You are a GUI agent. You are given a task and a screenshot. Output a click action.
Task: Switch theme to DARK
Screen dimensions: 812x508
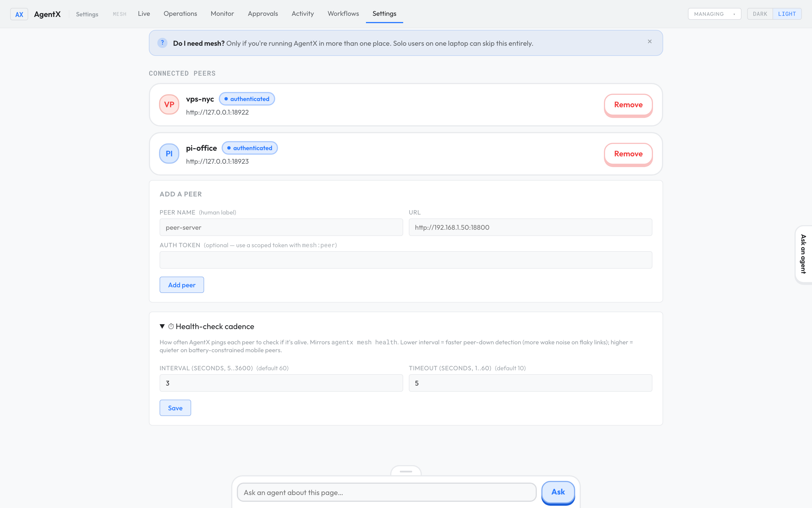tap(760, 14)
